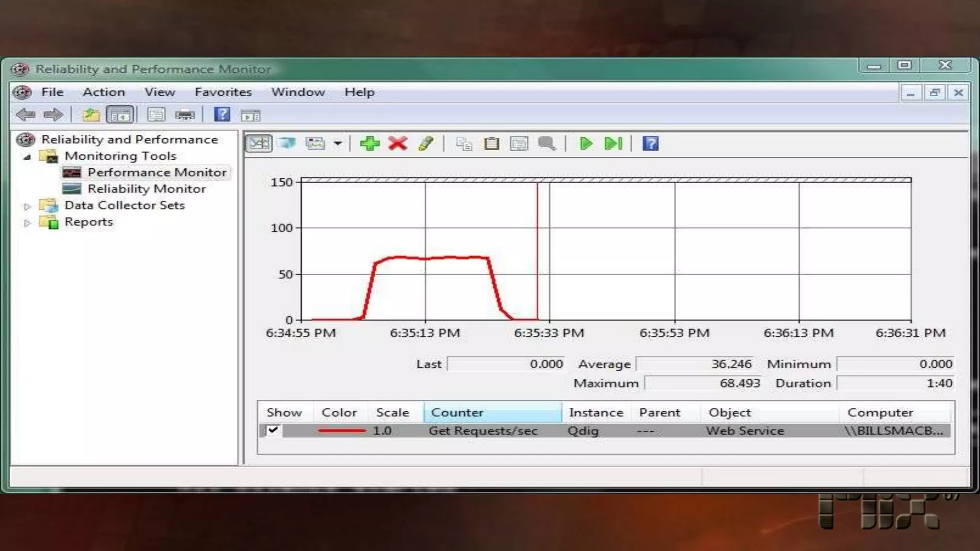This screenshot has height=551, width=980.
Task: Expand the Reports tree node
Action: coord(27,223)
